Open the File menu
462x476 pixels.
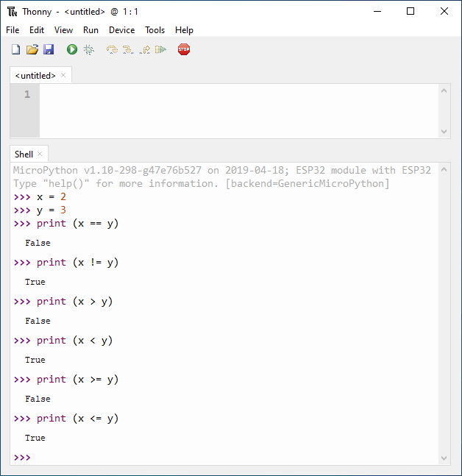tap(13, 30)
